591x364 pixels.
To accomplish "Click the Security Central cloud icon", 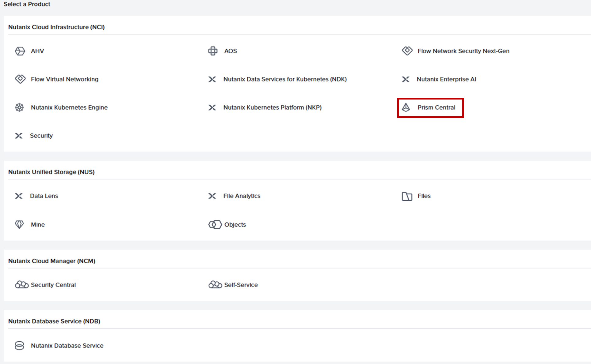I will (22, 285).
